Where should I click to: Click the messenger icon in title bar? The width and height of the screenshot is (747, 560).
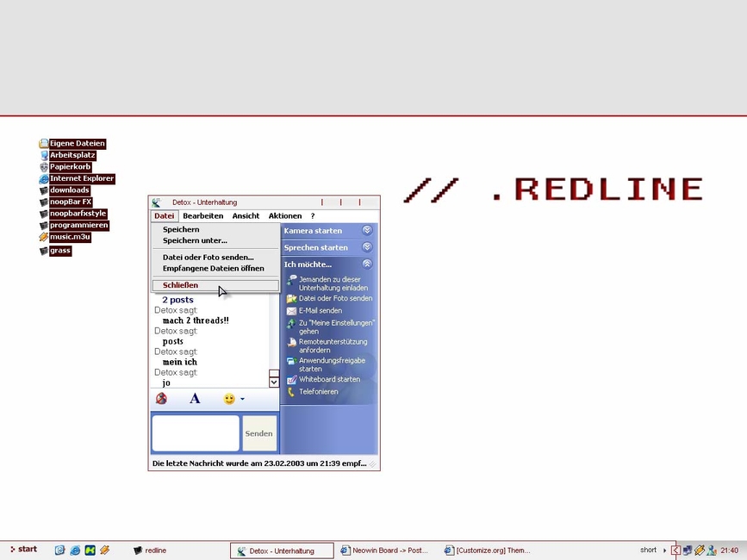[x=156, y=202]
